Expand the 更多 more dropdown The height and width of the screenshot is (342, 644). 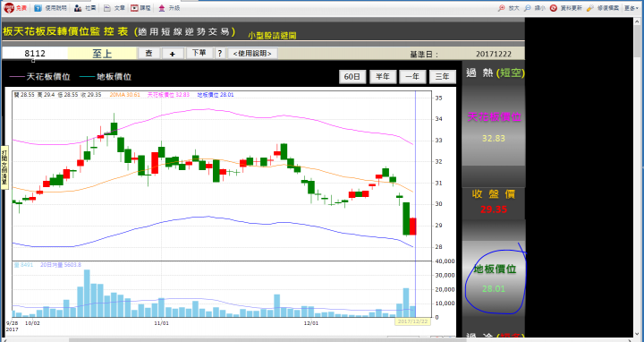coord(631,8)
